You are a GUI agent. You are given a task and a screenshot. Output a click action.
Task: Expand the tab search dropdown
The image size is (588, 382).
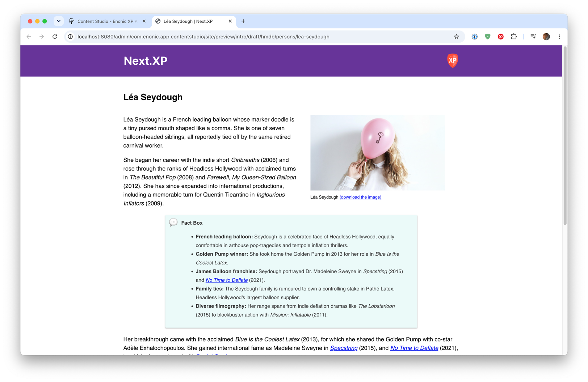59,21
